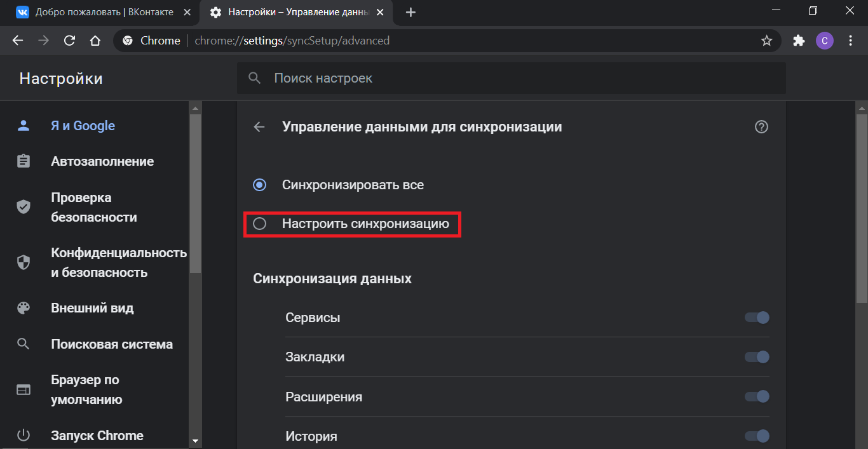Open the Браузер по умолчанию section
The height and width of the screenshot is (449, 868).
coord(87,390)
